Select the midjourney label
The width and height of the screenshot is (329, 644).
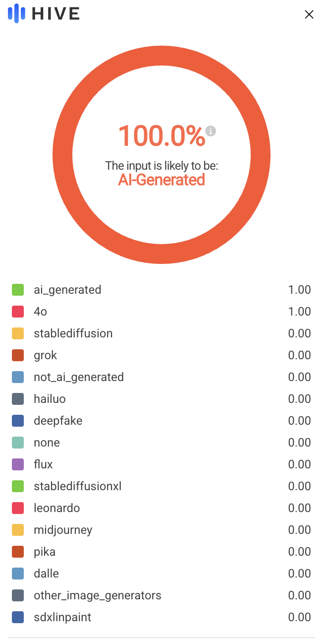[x=63, y=530]
